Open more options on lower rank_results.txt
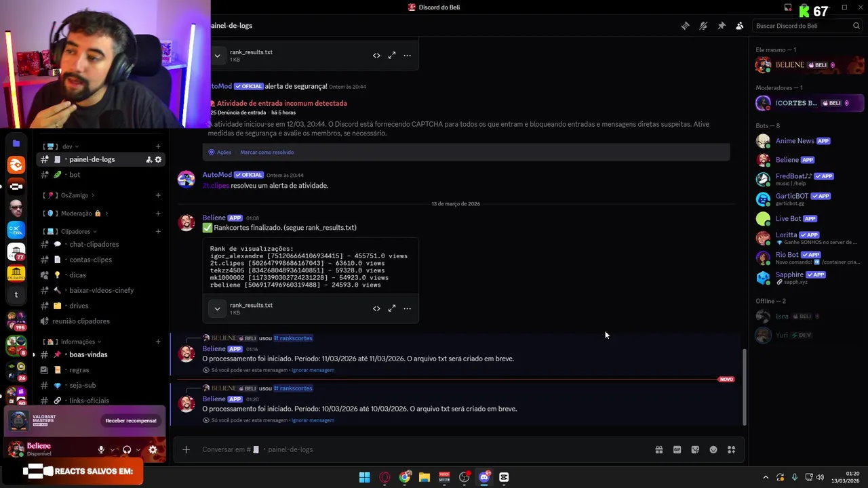This screenshot has width=868, height=488. (408, 308)
